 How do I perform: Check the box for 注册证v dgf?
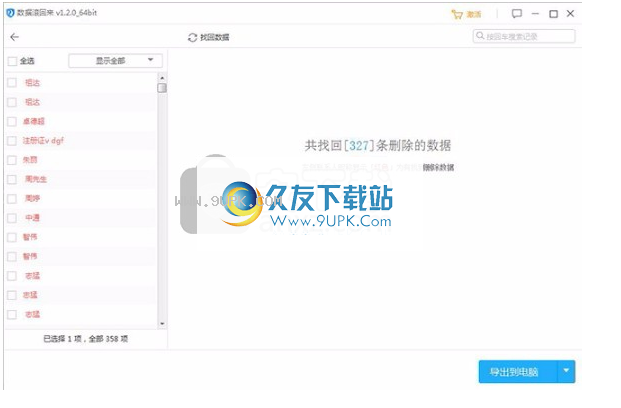coord(12,141)
